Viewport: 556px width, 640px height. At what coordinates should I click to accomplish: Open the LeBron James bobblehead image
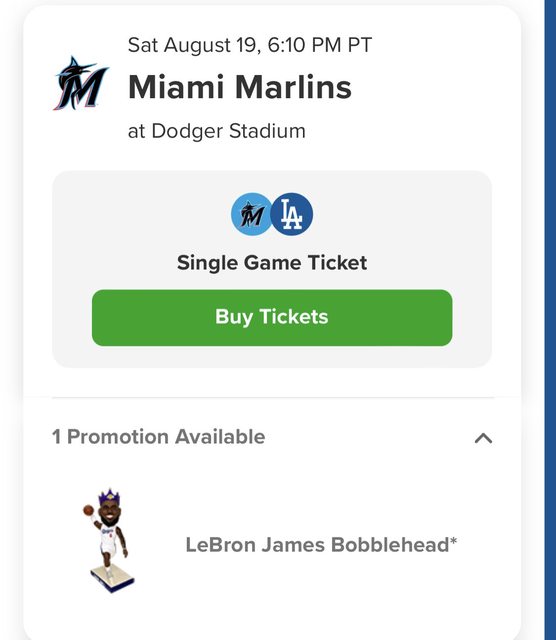tap(107, 540)
